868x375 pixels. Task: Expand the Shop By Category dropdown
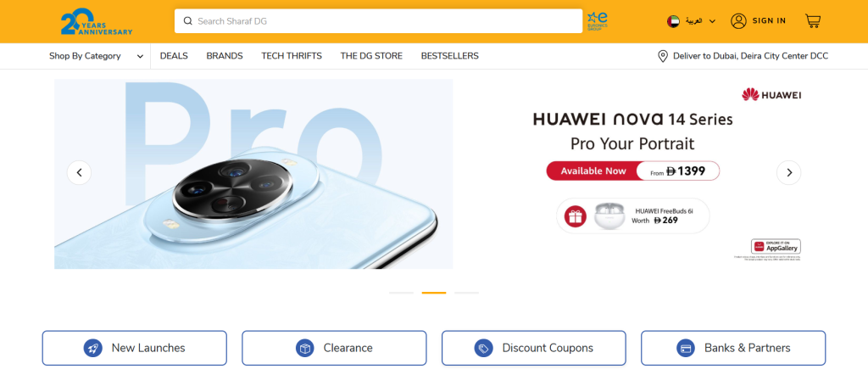coord(97,56)
